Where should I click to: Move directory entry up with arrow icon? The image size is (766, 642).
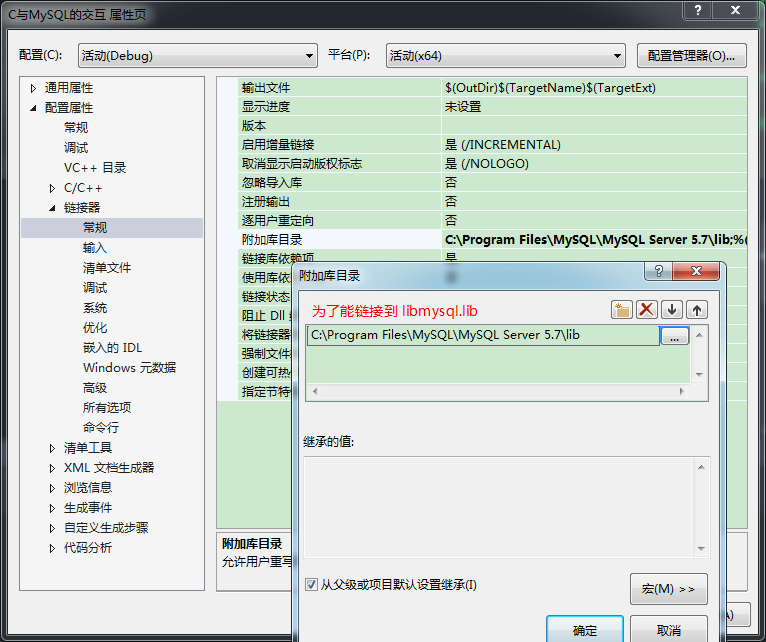(x=697, y=310)
